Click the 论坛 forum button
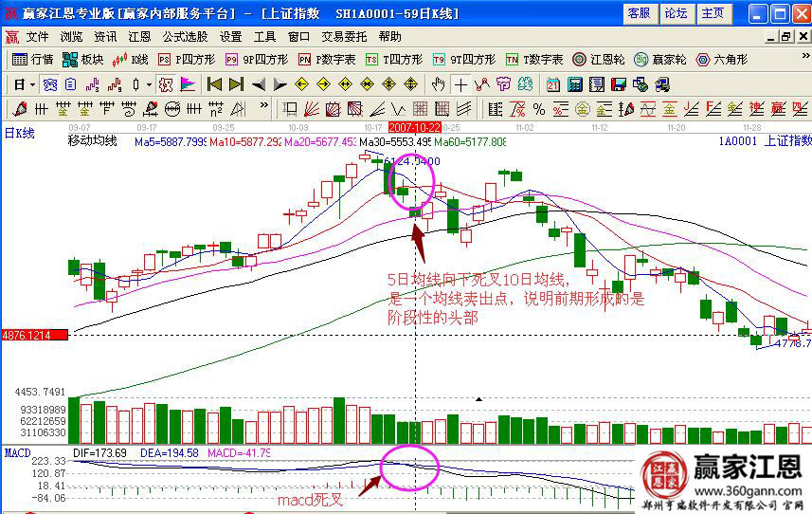Viewport: 812px width, 514px height. (676, 12)
